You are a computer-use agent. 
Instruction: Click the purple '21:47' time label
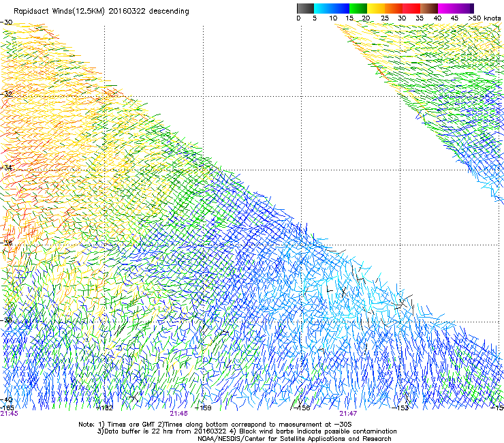348,414
